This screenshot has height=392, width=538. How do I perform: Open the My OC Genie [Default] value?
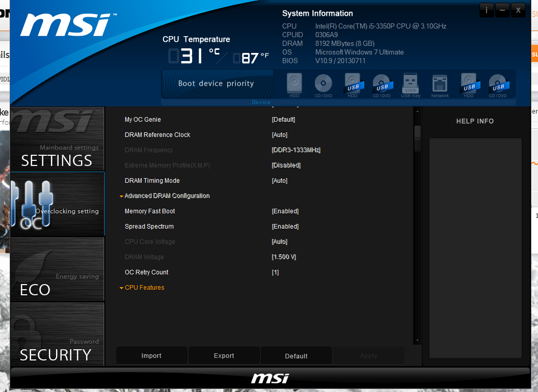(283, 119)
